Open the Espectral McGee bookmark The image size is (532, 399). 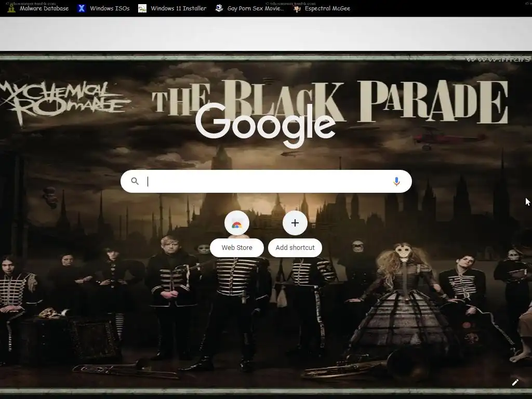(322, 8)
